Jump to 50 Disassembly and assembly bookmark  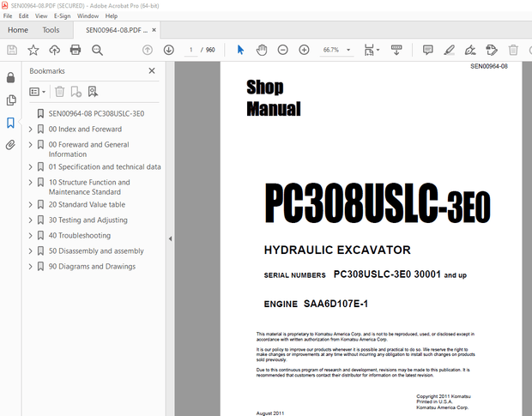[96, 251]
